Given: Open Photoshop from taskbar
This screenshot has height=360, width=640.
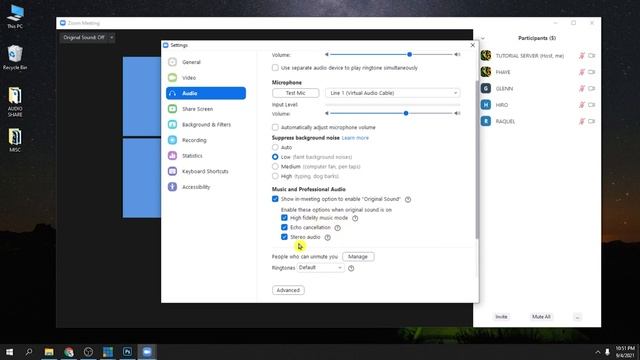Looking at the screenshot, I should click(127, 352).
